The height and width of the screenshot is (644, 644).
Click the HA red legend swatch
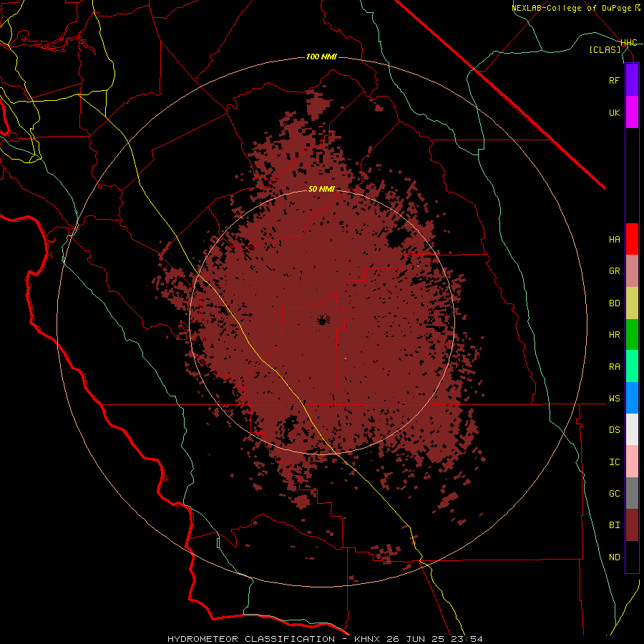tap(632, 239)
